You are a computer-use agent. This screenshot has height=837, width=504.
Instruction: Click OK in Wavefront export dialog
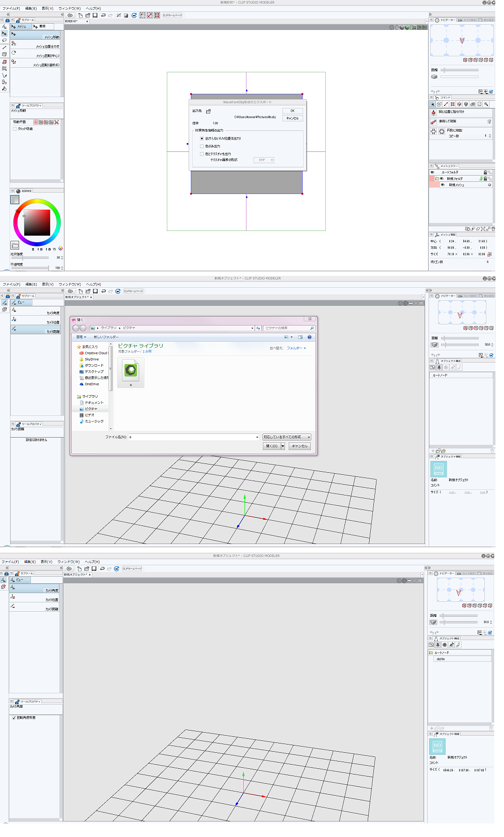tap(292, 111)
